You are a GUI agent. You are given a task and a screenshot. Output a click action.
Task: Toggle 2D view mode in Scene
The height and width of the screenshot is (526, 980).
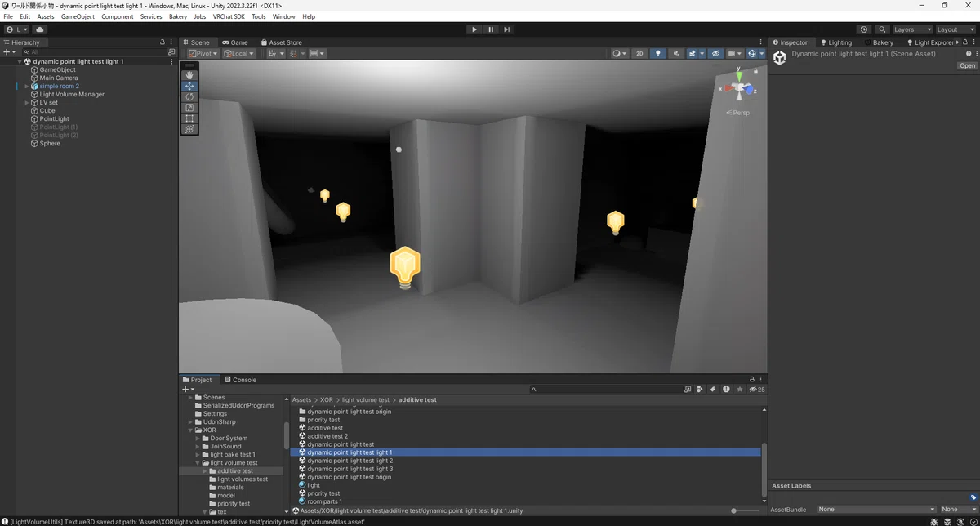pyautogui.click(x=639, y=53)
